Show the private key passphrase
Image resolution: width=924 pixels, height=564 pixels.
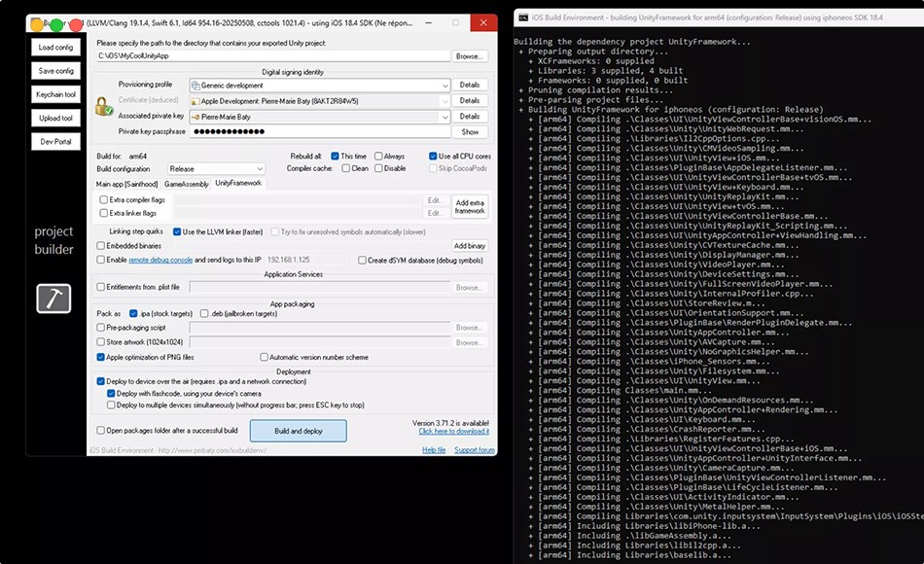(469, 131)
